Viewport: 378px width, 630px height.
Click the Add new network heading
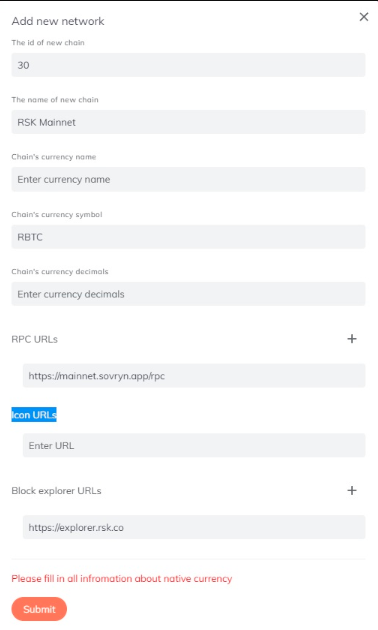[58, 21]
